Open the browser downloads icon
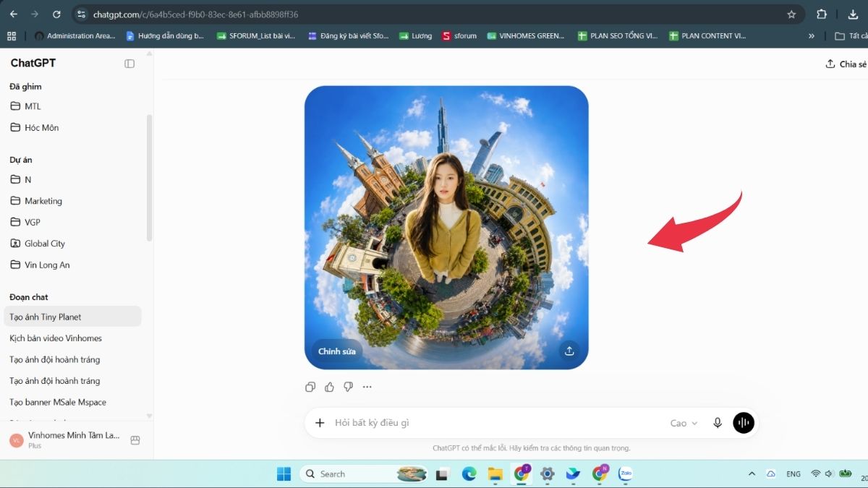Screen dimensions: 868x488 pos(853,14)
